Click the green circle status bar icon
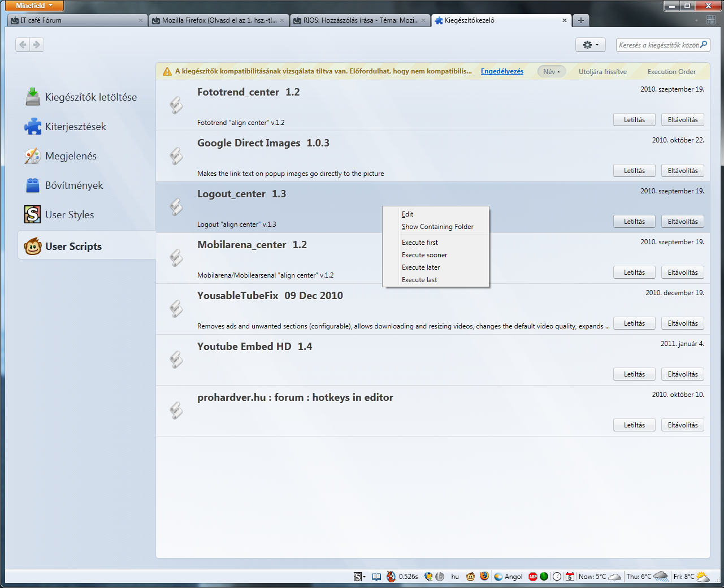This screenshot has height=588, width=724. tap(544, 577)
